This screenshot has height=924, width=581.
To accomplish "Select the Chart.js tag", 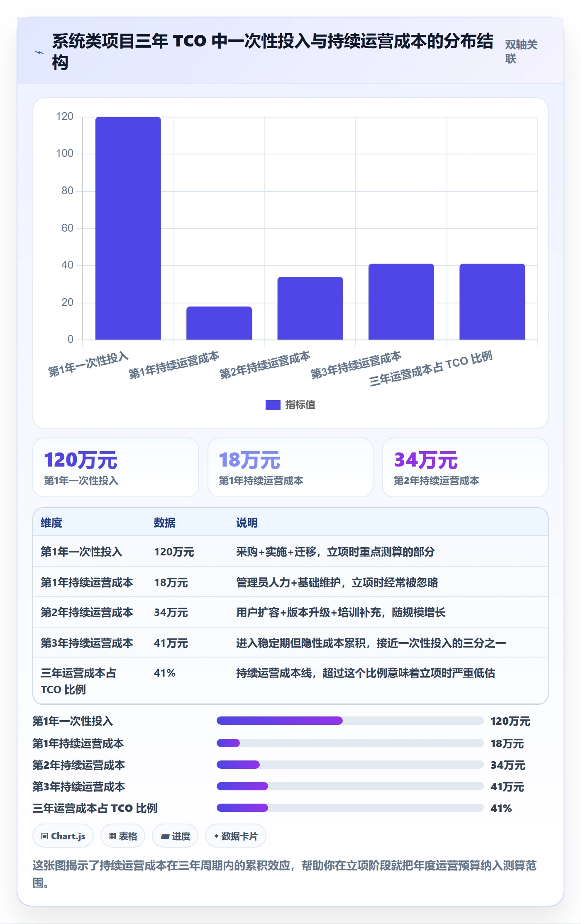I will pos(63,836).
